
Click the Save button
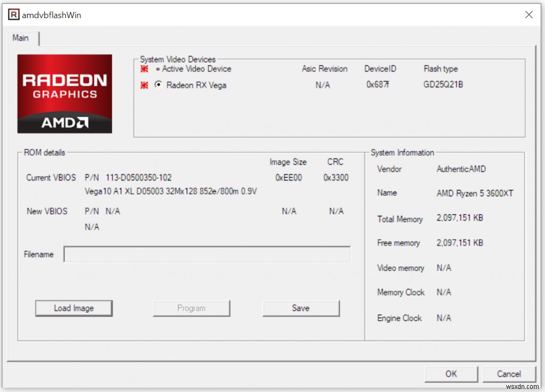(x=301, y=308)
